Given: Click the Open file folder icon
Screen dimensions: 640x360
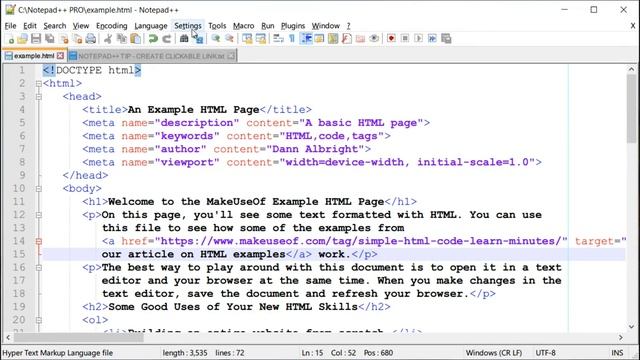Looking at the screenshot, I should [x=22, y=39].
